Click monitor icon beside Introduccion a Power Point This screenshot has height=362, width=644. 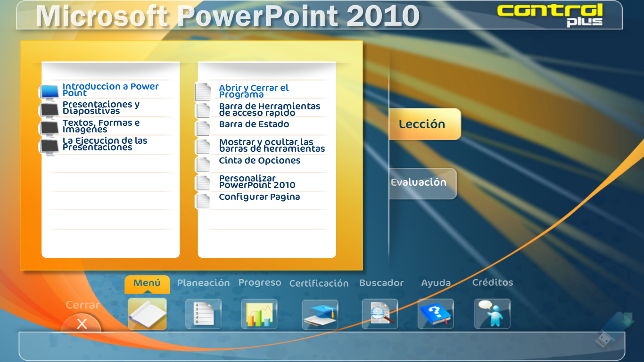coord(49,92)
